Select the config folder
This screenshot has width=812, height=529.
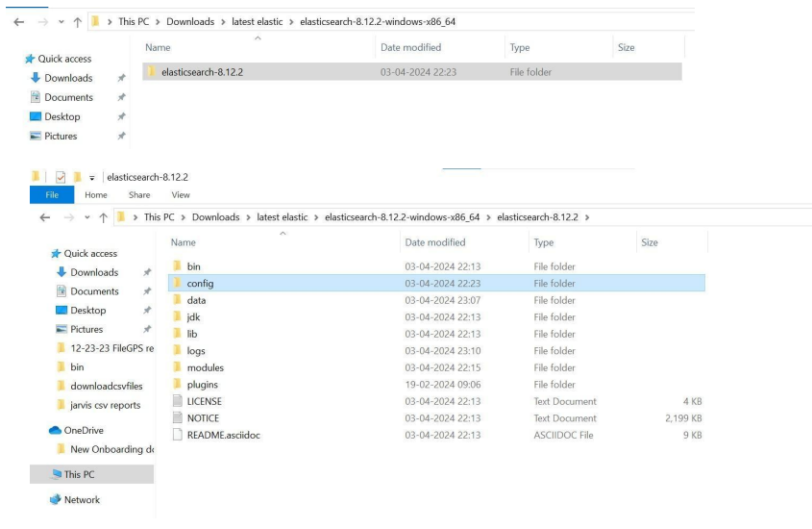tap(436, 284)
